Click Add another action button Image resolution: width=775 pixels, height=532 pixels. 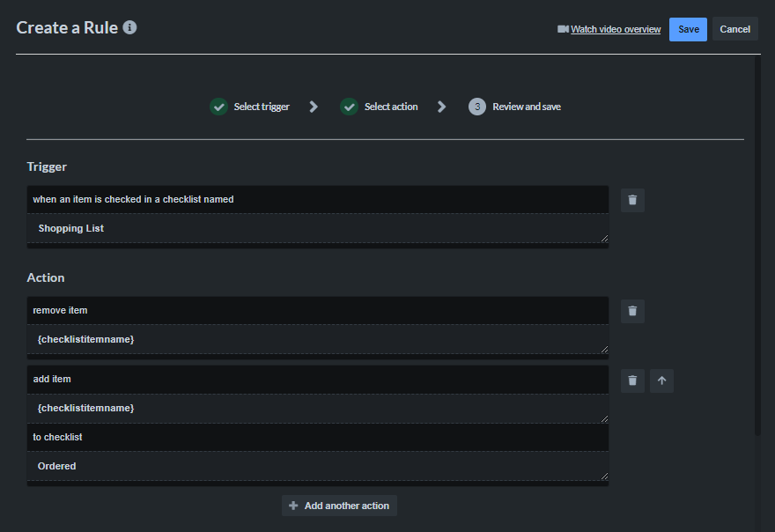tap(339, 506)
